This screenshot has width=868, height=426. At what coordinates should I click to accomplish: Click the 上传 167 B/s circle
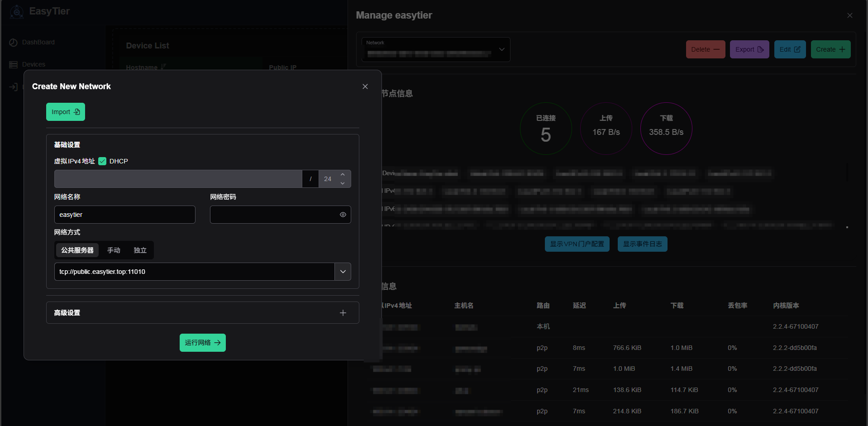(606, 129)
